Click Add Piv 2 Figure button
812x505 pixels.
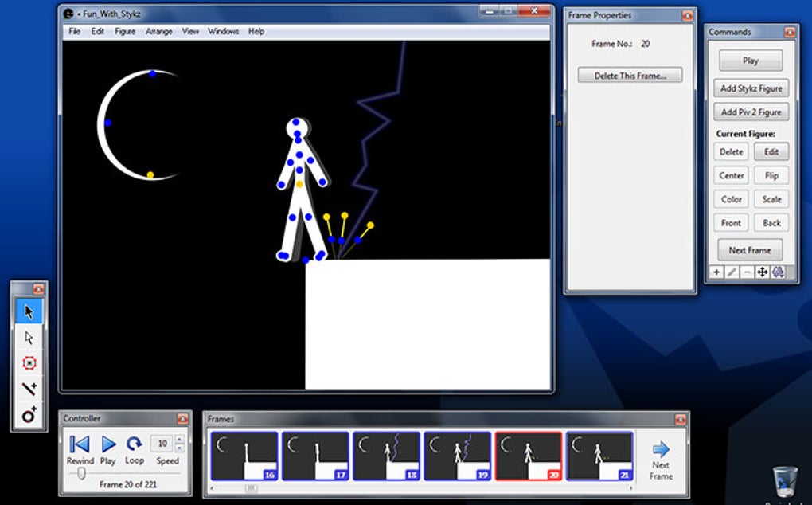(751, 112)
